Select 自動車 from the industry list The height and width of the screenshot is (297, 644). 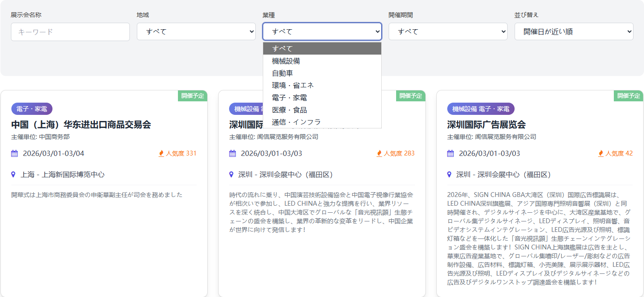pos(282,73)
